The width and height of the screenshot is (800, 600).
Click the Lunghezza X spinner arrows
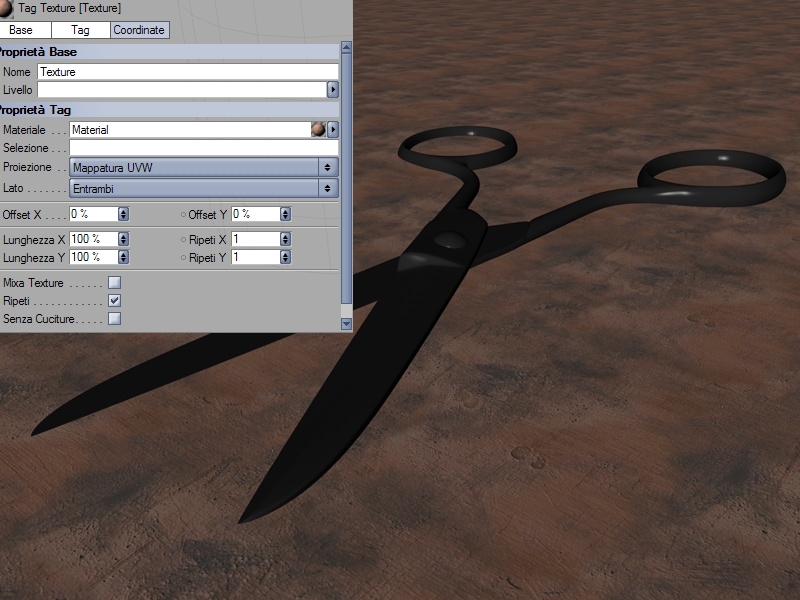[123, 239]
